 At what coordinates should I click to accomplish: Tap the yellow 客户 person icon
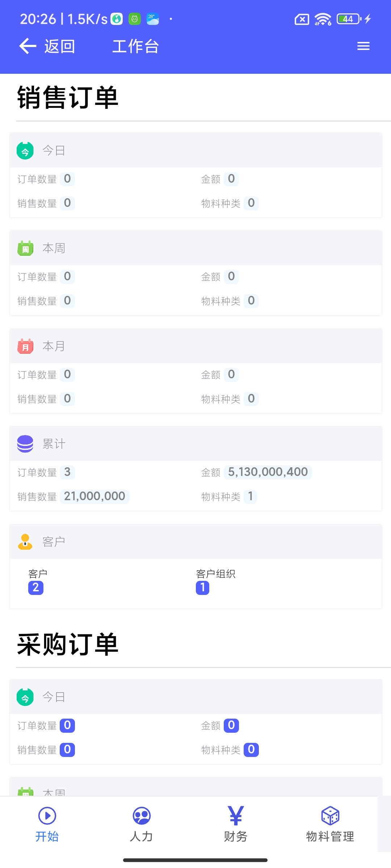[25, 542]
